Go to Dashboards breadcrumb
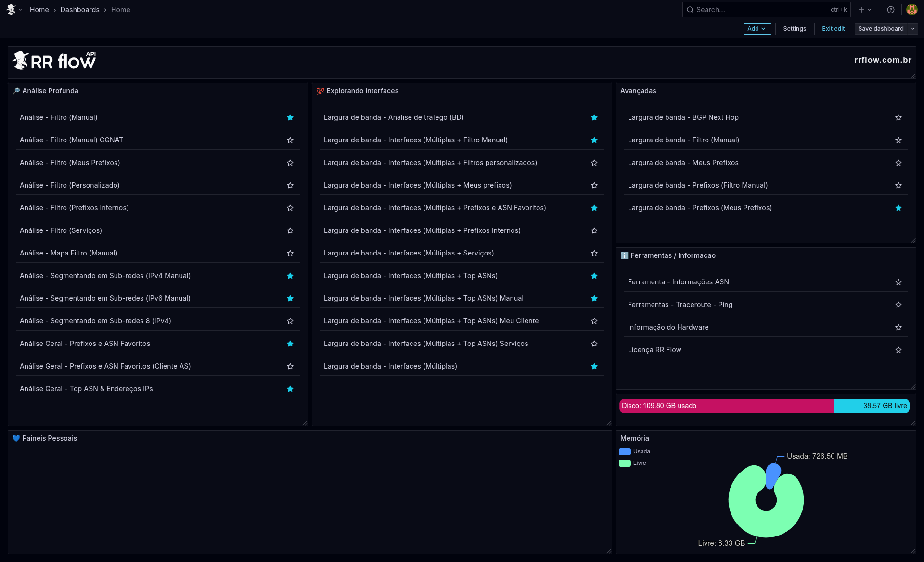Screen dimensions: 924x562 coord(80,10)
